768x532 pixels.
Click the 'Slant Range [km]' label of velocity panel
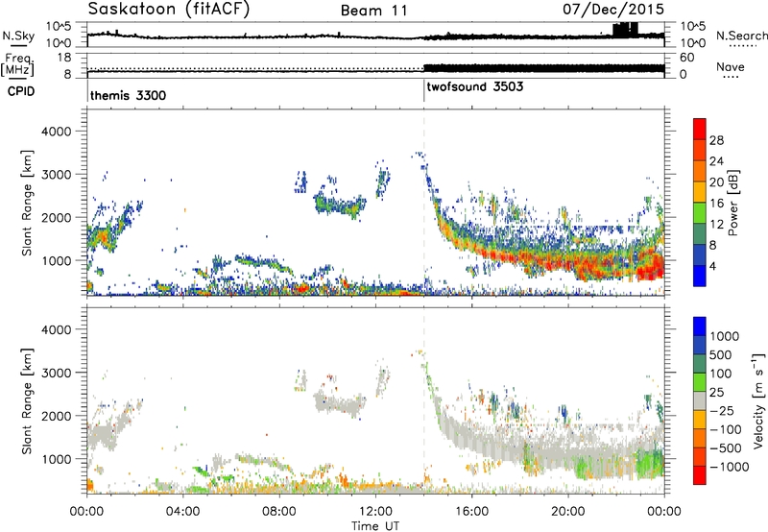(27, 401)
